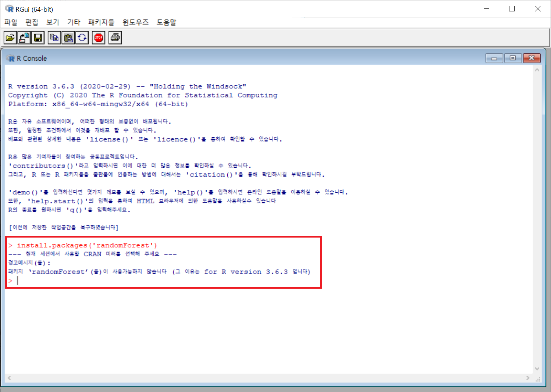Minimize the RGui main window
This screenshot has width=551, height=392.
pyautogui.click(x=486, y=9)
